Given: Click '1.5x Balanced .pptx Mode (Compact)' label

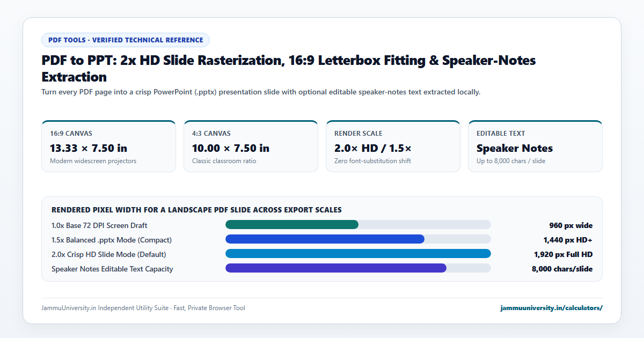Looking at the screenshot, I should (112, 240).
